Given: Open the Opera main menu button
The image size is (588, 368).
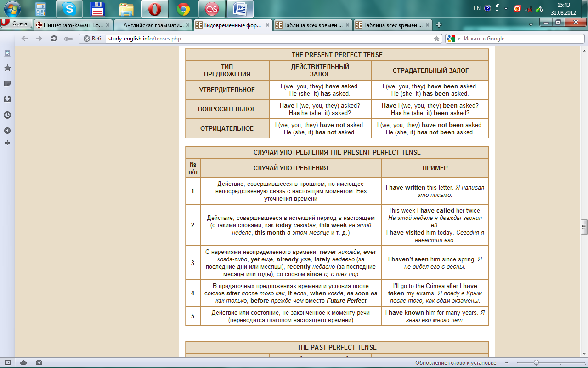Looking at the screenshot, I should 16,23.
